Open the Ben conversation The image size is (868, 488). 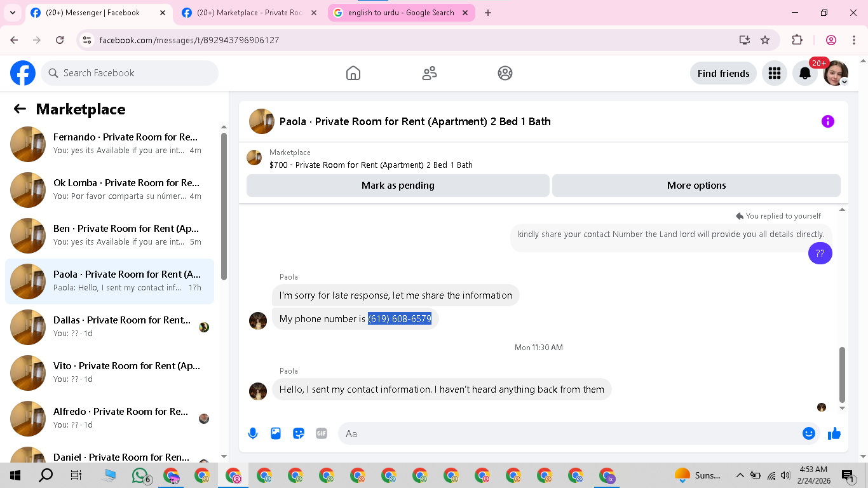pos(109,236)
